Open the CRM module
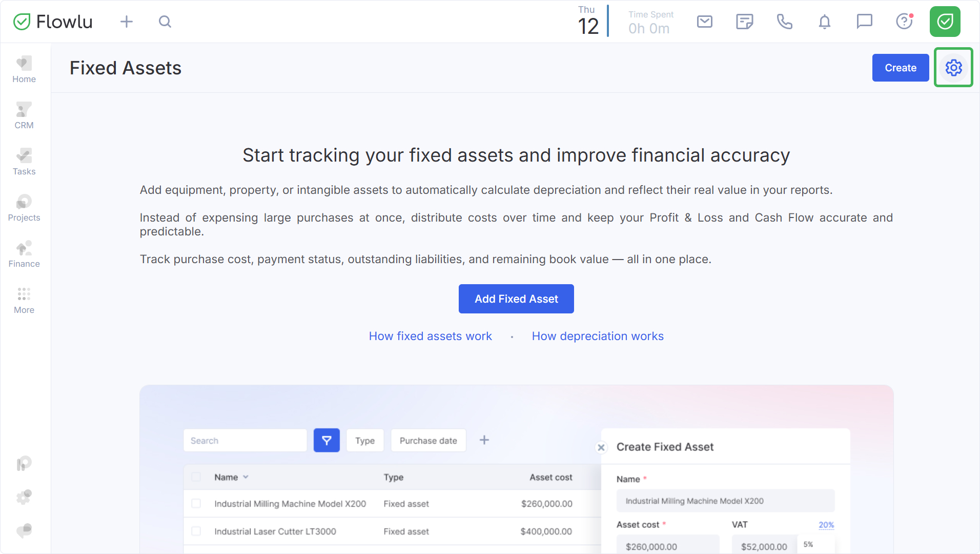The width and height of the screenshot is (980, 554). [24, 115]
